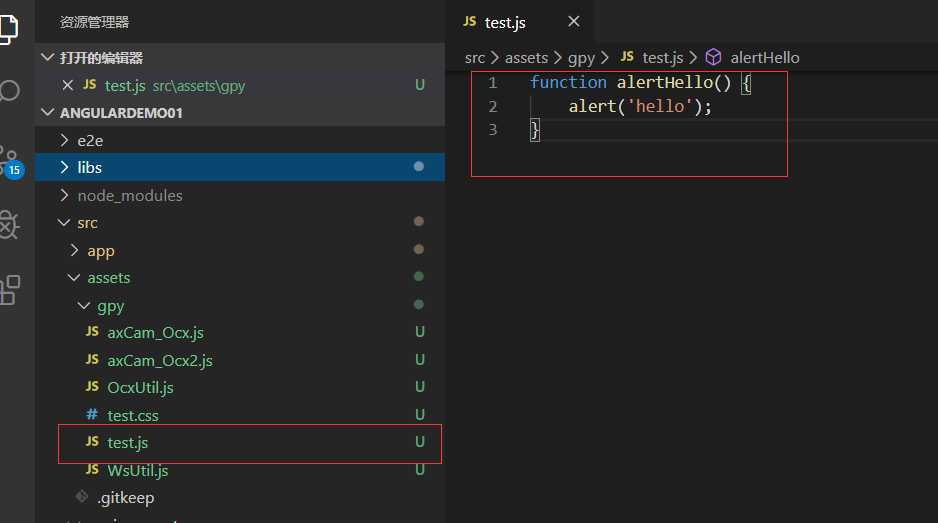Click line number 1 in the gutter
Image resolution: width=938 pixels, height=523 pixels.
[492, 83]
